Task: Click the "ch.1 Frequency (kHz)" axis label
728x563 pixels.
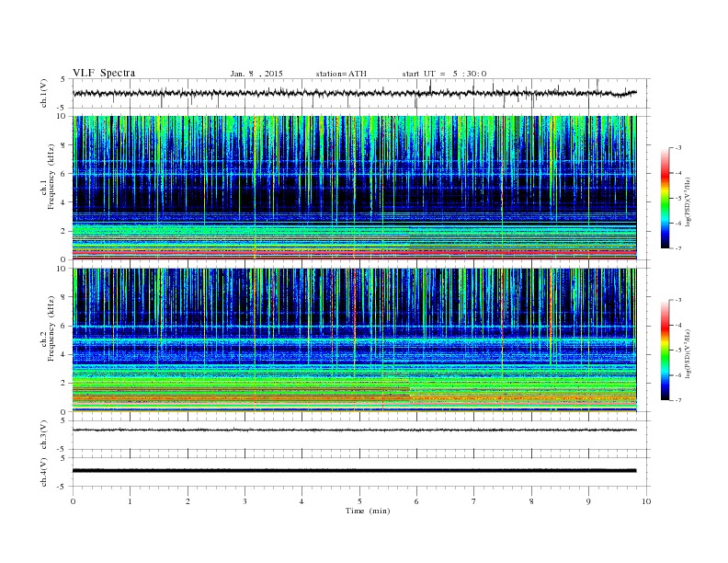Action: tap(48, 177)
